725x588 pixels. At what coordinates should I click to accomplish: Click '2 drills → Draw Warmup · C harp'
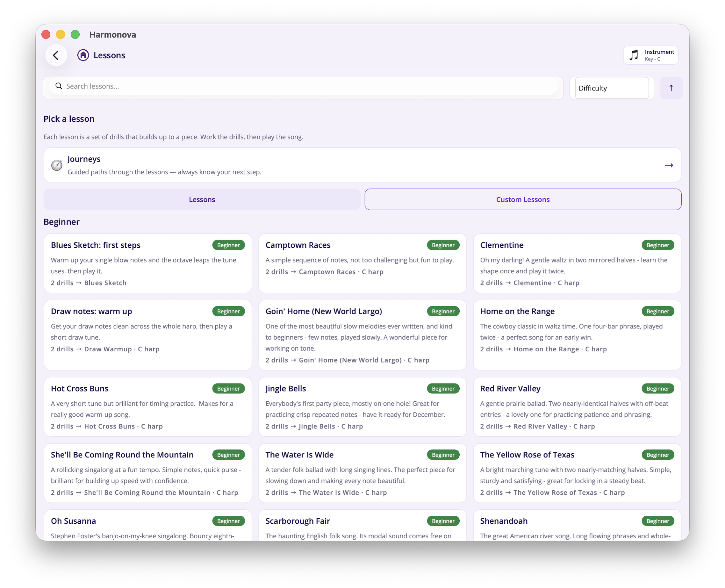(x=105, y=349)
